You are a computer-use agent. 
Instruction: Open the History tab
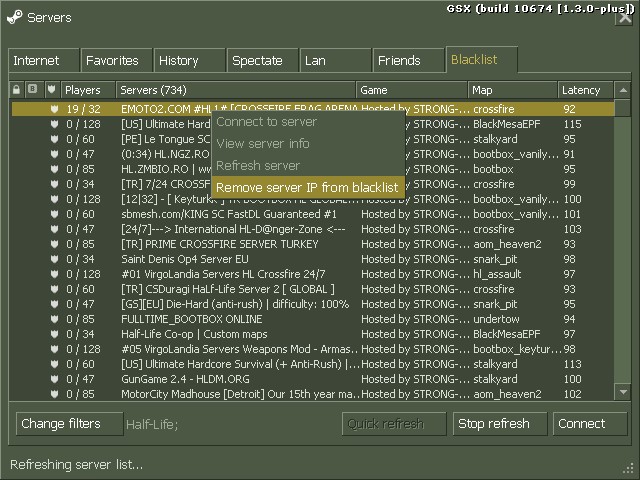189,60
